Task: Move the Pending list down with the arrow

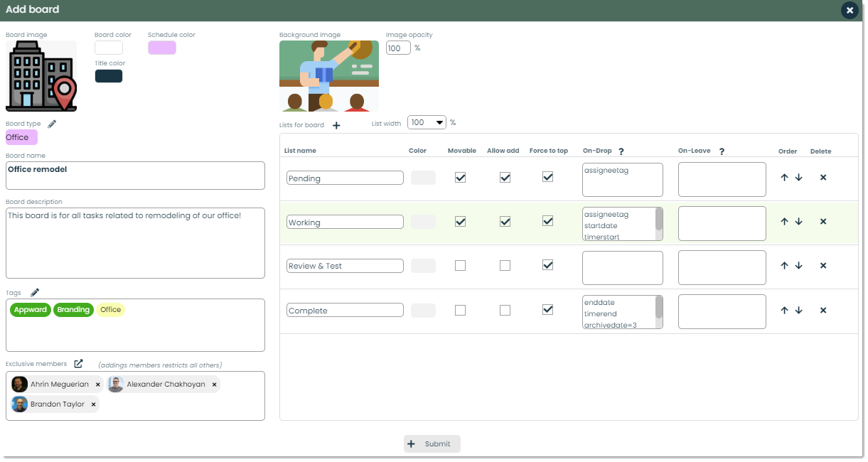Action: (798, 177)
